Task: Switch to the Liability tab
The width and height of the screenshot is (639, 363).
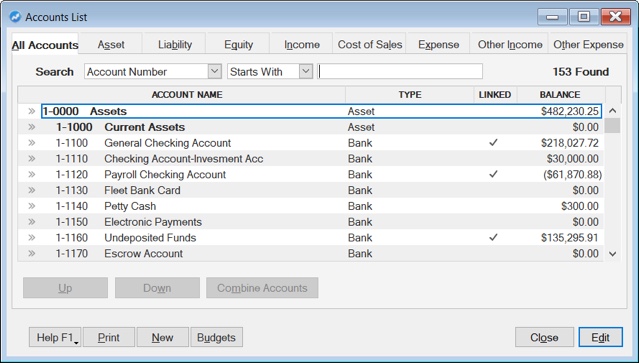Action: [175, 44]
